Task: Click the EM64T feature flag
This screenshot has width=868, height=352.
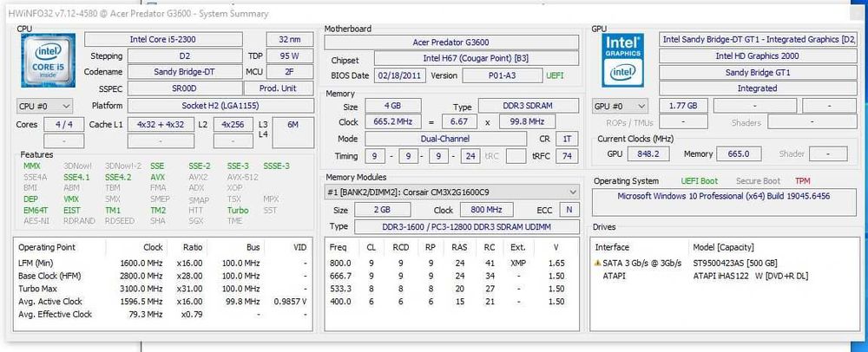Action: tap(36, 211)
